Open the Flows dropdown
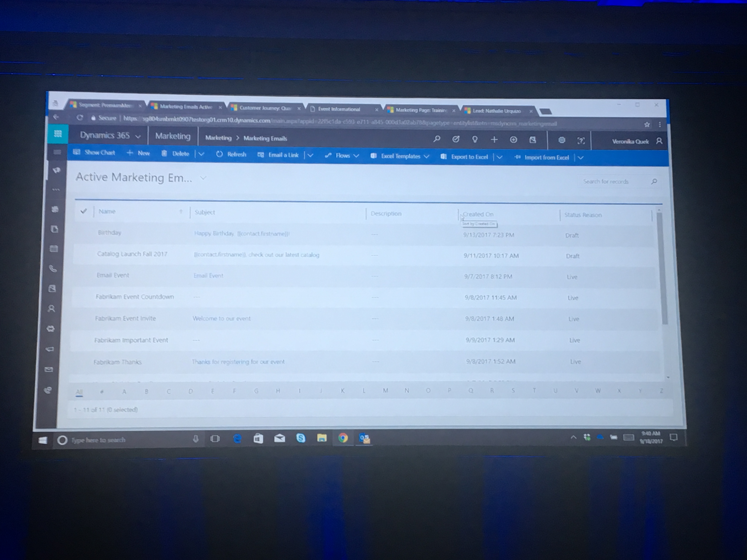Viewport: 747px width, 560px height. click(x=342, y=156)
